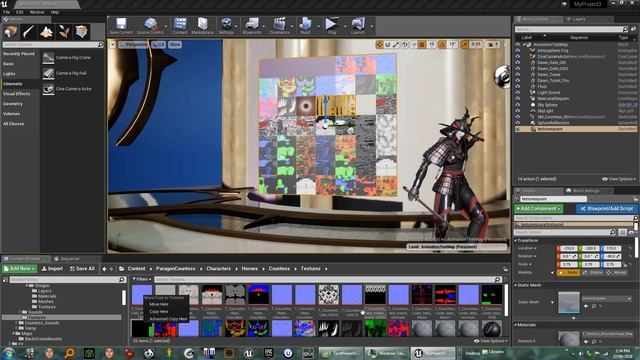Click the Unreal Engine icon on the taskbar

[x=249, y=353]
